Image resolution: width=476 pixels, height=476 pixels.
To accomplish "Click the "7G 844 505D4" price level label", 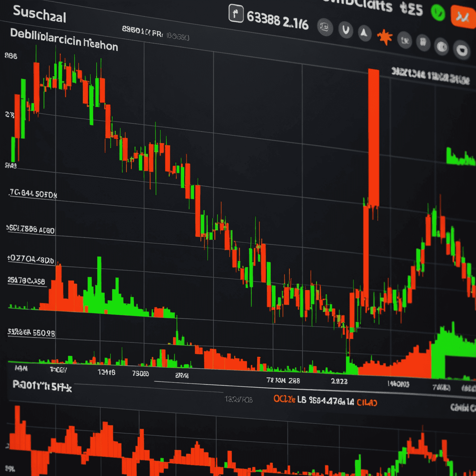I will (x=33, y=194).
